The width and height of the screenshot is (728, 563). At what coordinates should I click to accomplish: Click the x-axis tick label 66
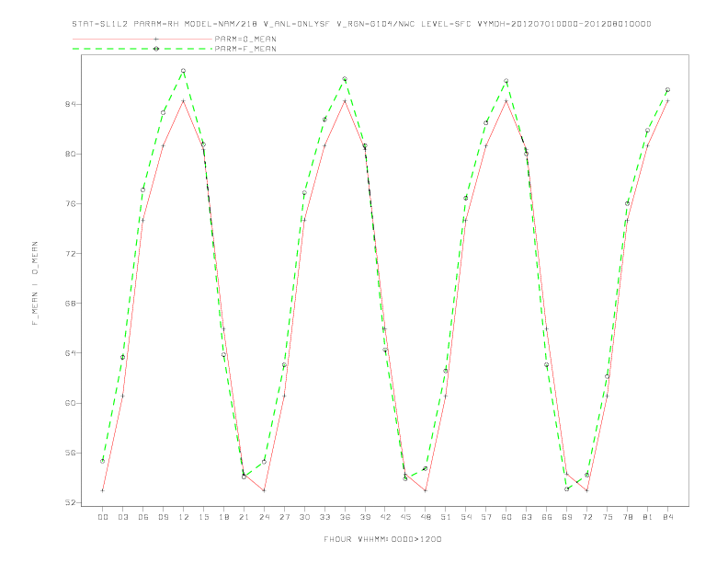click(547, 517)
